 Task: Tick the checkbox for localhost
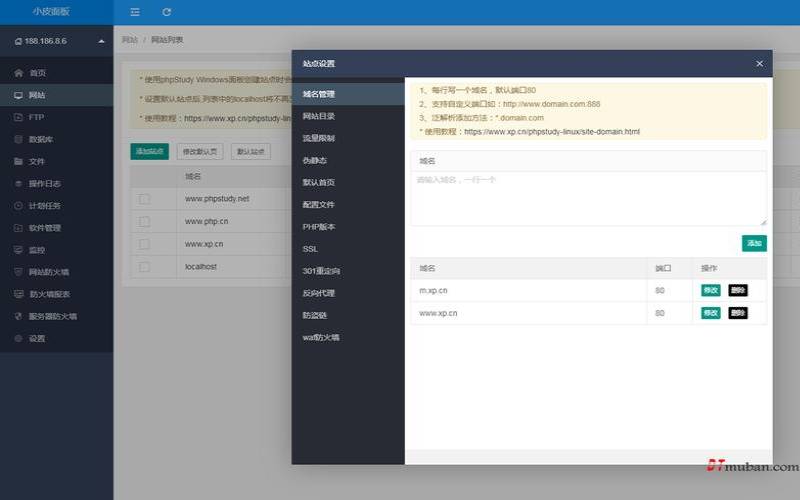pos(144,267)
